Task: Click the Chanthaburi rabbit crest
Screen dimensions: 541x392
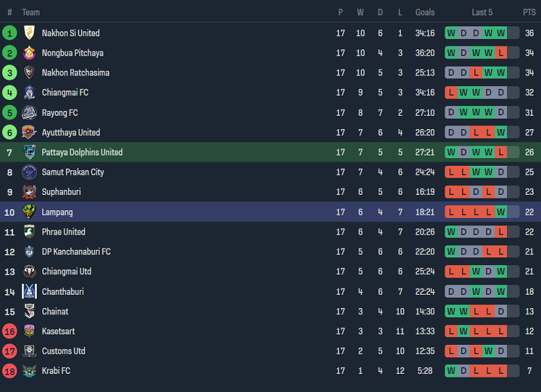Action: [29, 291]
